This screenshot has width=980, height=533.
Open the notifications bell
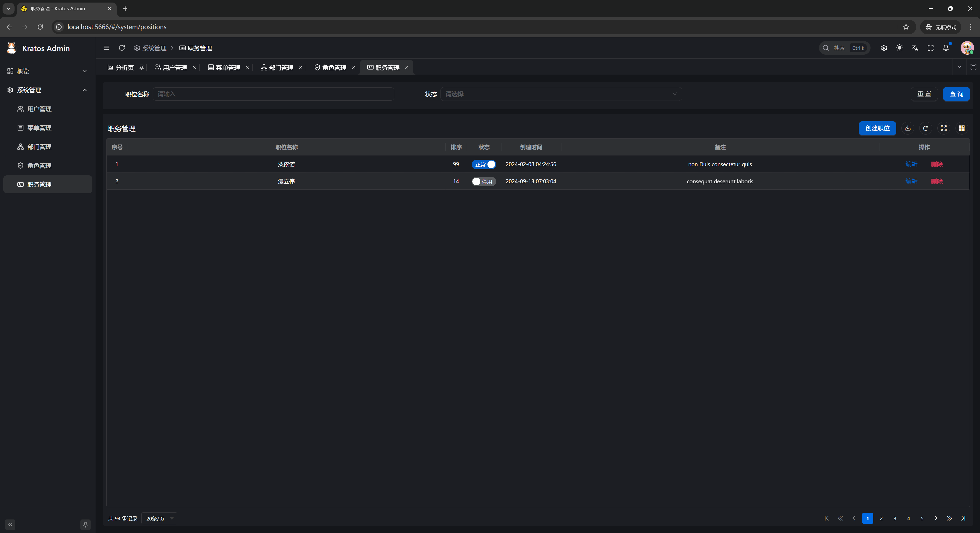[946, 48]
